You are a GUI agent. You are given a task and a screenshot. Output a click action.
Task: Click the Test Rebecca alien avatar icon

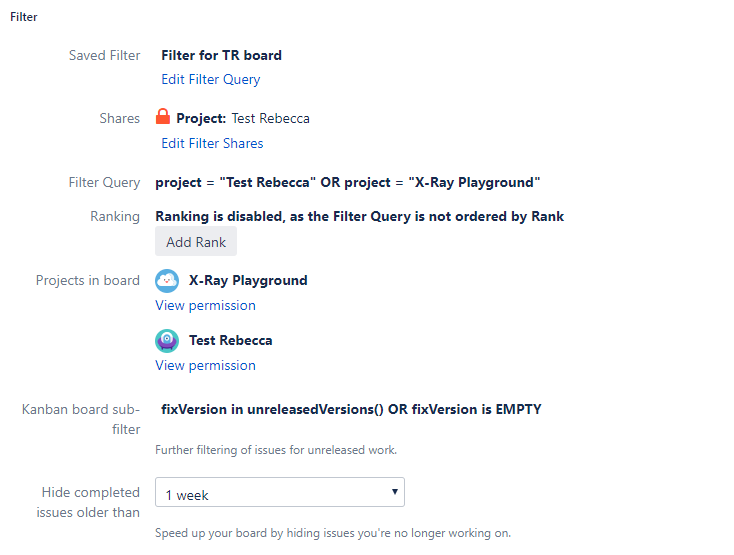pos(167,340)
